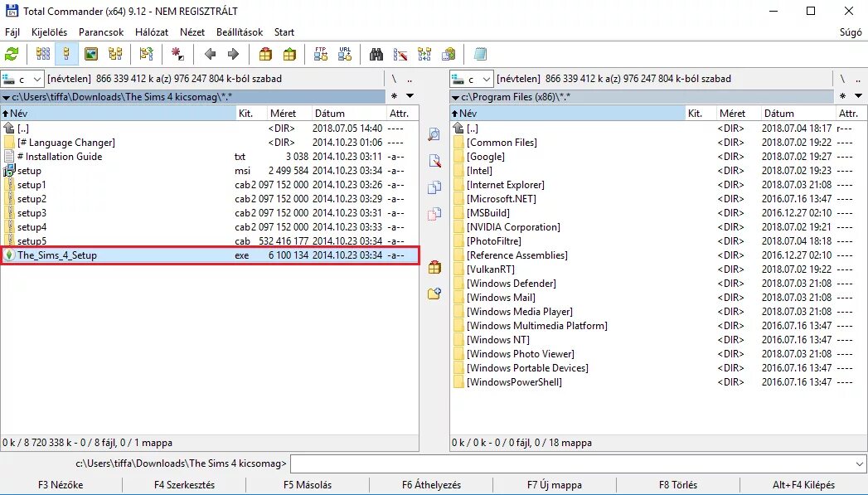Expand command line history dropdown
Screen dimensions: 868x495
860,464
